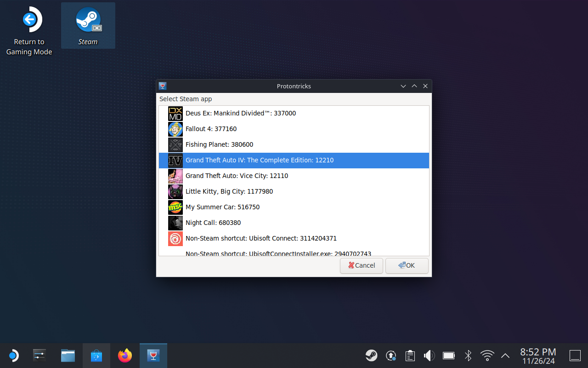Select Deus Ex: Mankind Divided: 337000 entry
Image resolution: width=588 pixels, height=368 pixels.
294,113
